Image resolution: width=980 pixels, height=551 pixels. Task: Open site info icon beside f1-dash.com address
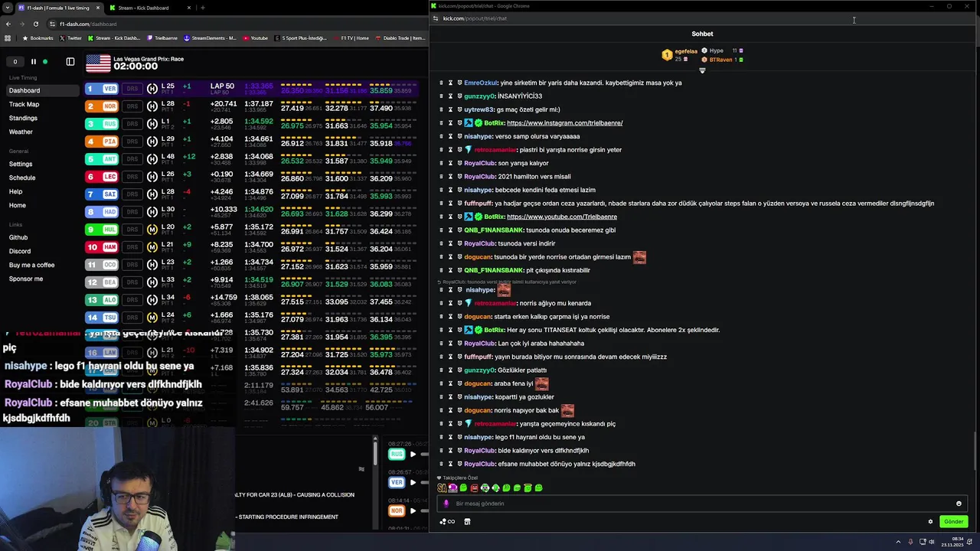coord(52,24)
